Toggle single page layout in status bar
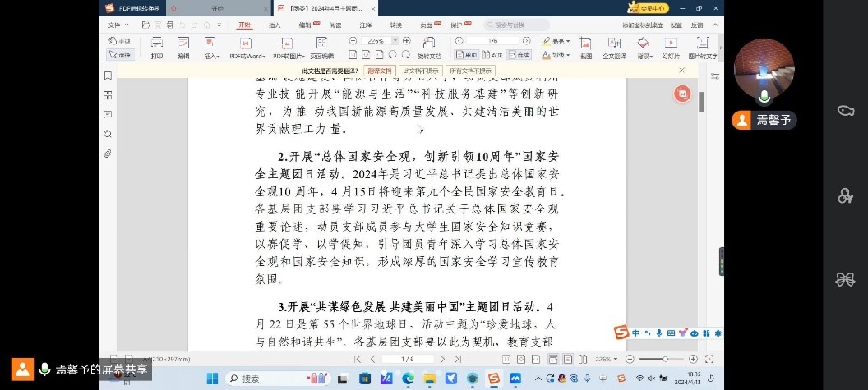Image resolution: width=868 pixels, height=390 pixels. tap(567, 359)
